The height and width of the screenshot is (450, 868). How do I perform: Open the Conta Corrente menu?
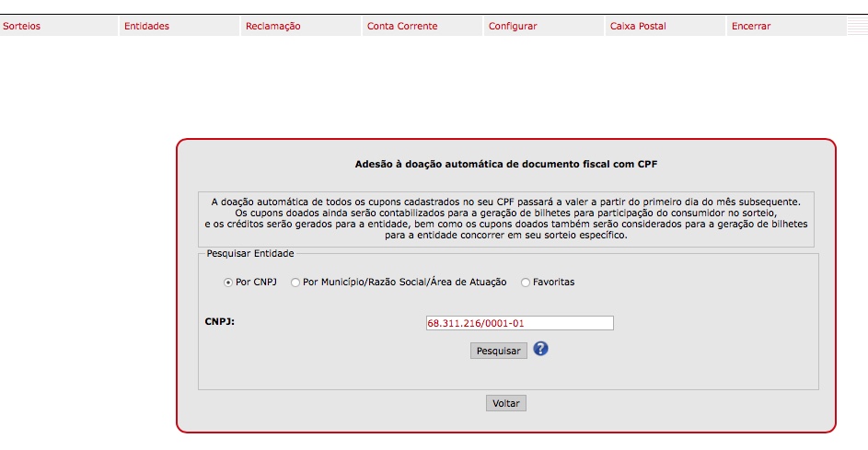tap(402, 27)
